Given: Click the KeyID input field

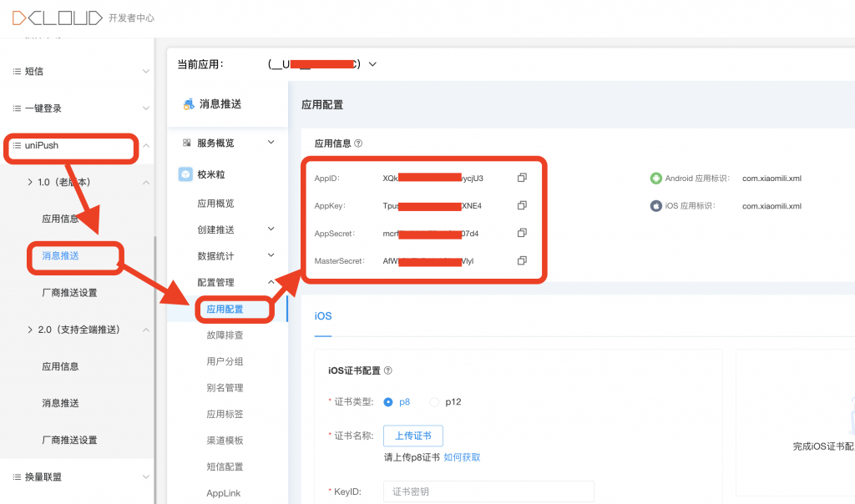Looking at the screenshot, I should tap(488, 491).
